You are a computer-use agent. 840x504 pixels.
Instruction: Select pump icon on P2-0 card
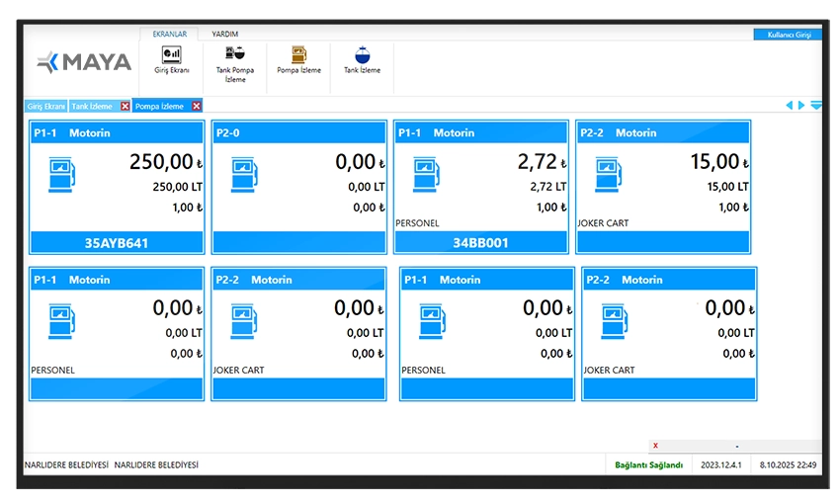(243, 176)
